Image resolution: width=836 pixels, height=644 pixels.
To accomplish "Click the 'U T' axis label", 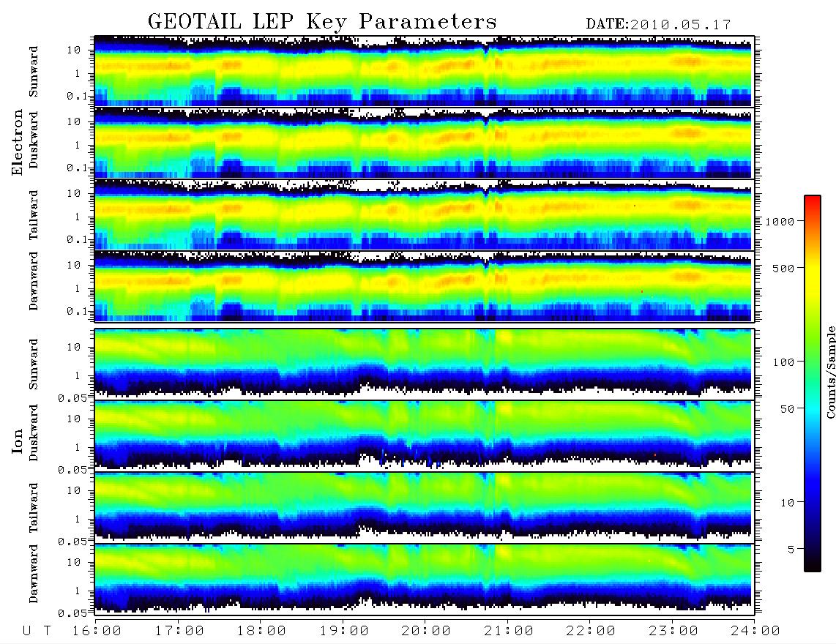I will click(x=37, y=631).
